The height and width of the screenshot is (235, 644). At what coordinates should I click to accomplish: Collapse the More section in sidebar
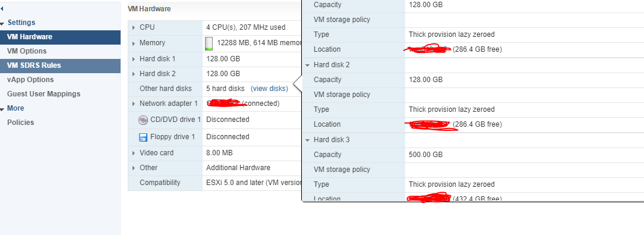click(2, 109)
